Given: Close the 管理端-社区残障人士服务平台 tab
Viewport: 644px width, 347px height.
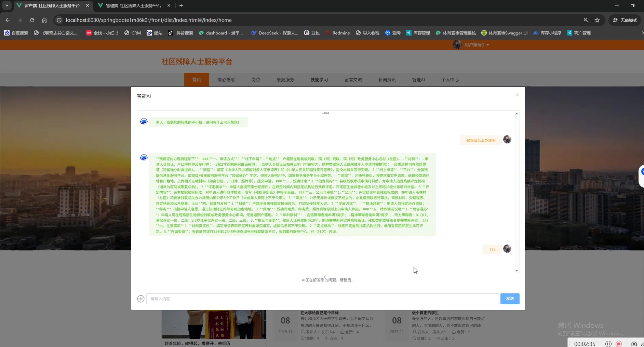Looking at the screenshot, I should [x=169, y=5].
